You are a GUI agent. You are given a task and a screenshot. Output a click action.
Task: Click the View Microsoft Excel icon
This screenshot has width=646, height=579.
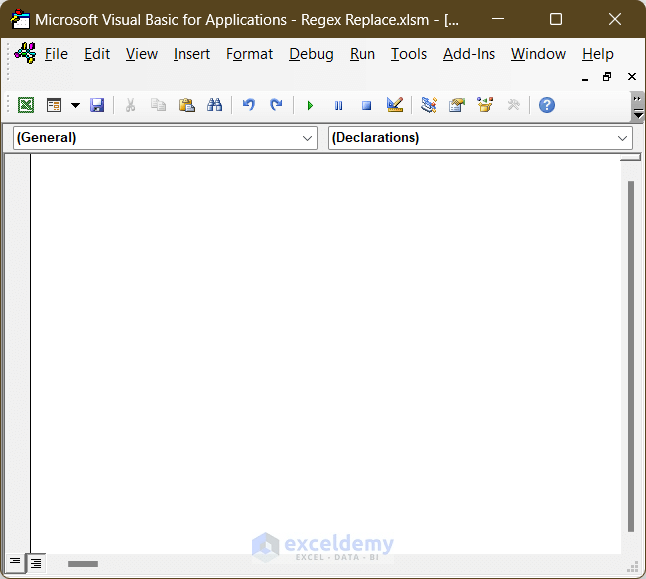click(x=26, y=105)
